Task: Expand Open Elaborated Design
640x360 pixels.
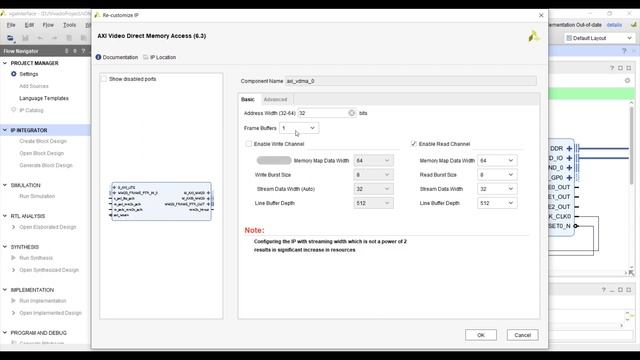Action: (x=13, y=227)
